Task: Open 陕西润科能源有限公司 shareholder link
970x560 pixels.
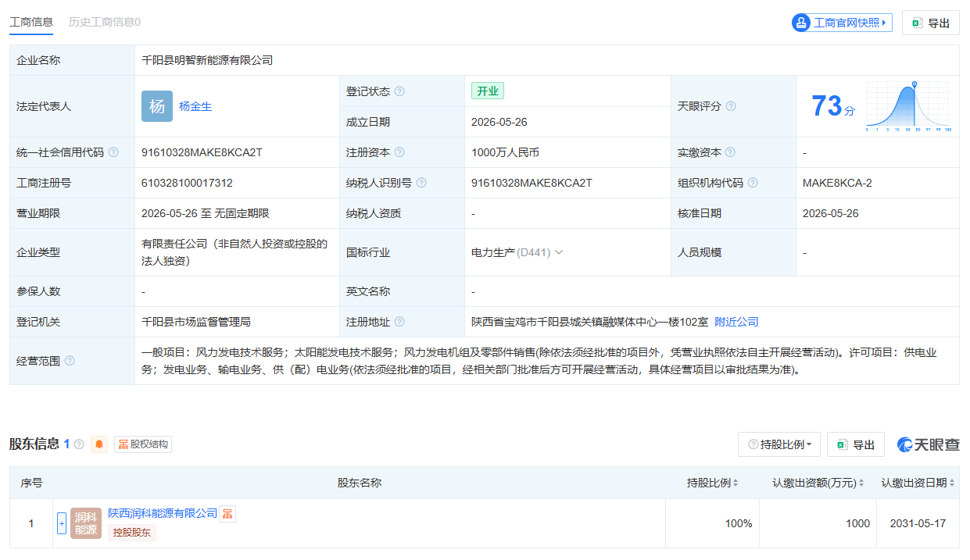Action: (x=163, y=513)
